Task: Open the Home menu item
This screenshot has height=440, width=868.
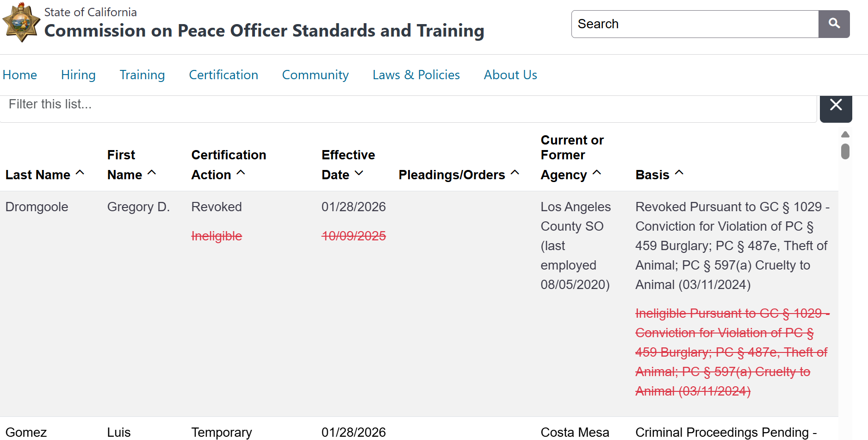Action: click(20, 75)
